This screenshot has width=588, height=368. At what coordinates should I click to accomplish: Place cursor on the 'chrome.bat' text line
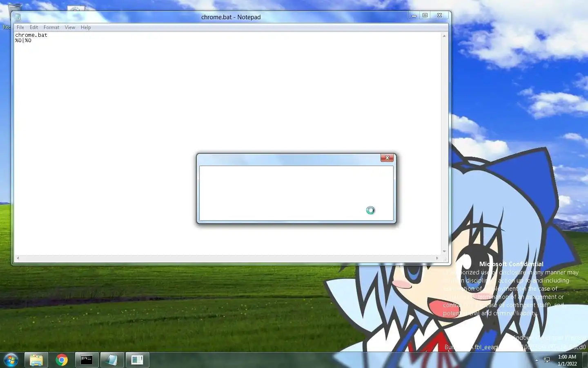point(31,35)
